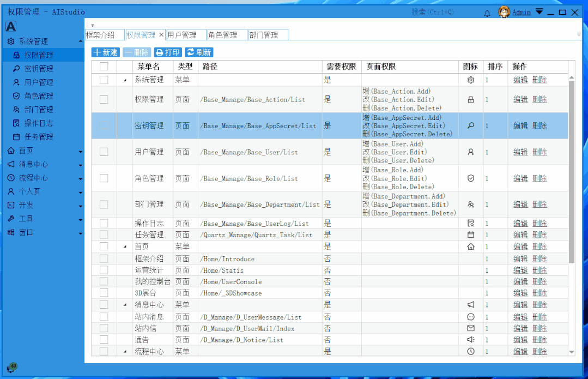Collapse the 首页 tree row in table

click(x=125, y=247)
